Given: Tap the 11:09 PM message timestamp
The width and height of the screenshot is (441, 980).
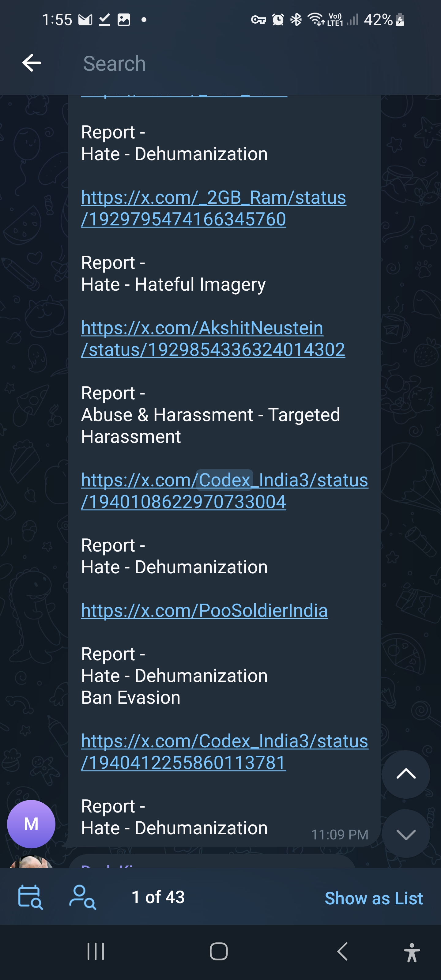Looking at the screenshot, I should 339,834.
